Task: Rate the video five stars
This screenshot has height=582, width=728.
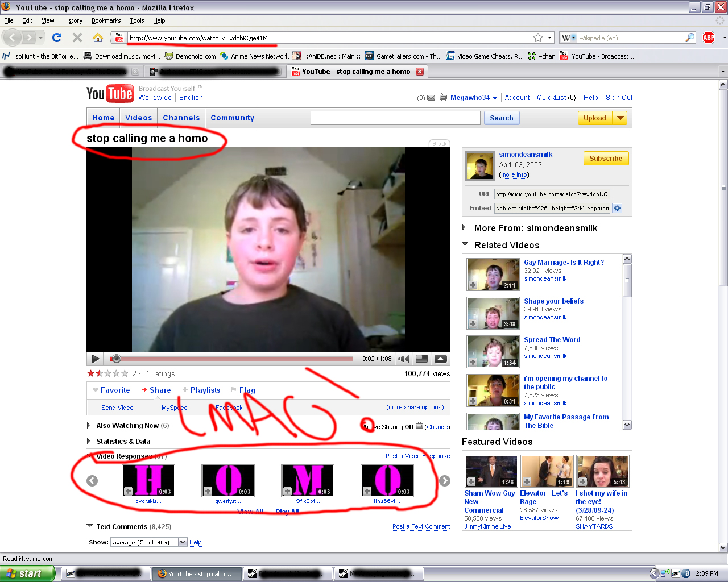Action: (125, 373)
